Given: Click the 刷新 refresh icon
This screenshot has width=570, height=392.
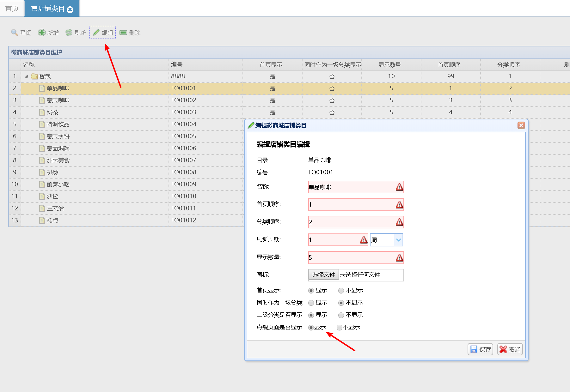Looking at the screenshot, I should [69, 33].
